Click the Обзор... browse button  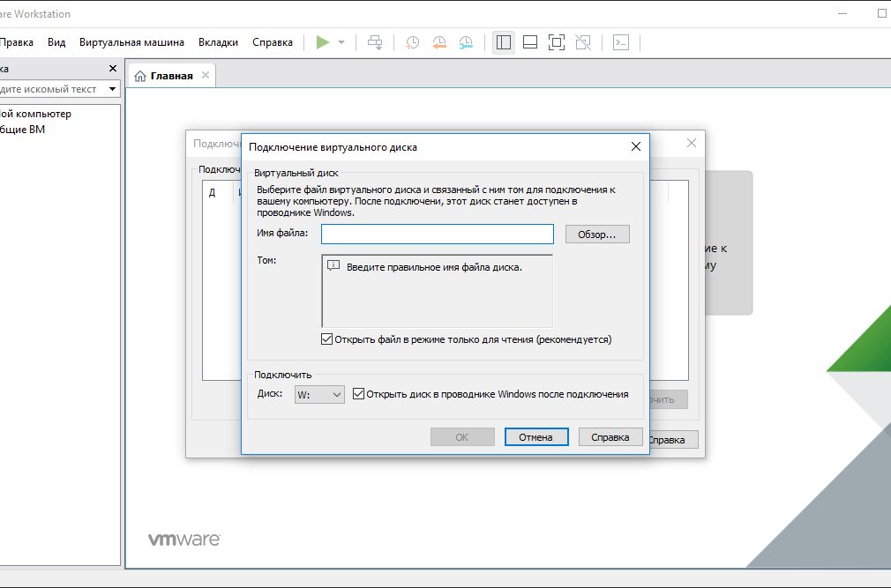[x=597, y=234]
